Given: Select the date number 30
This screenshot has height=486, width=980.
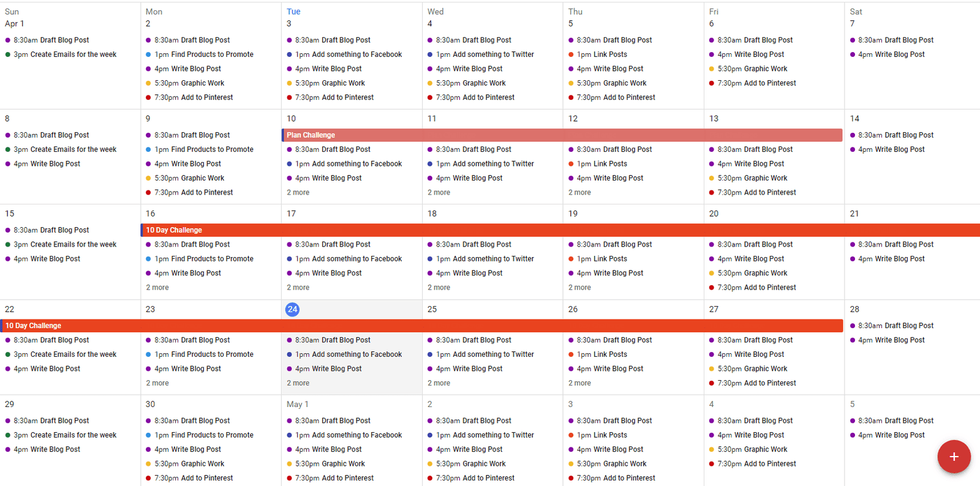Looking at the screenshot, I should [150, 404].
